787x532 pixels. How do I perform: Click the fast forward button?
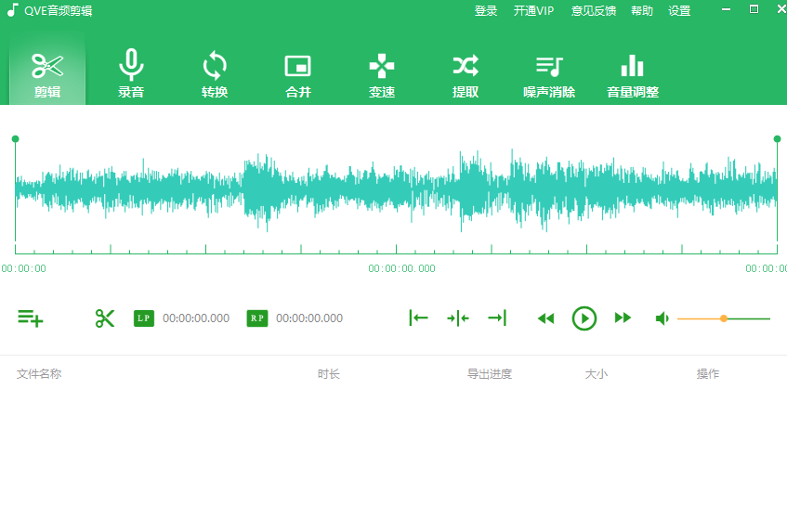[x=623, y=318]
